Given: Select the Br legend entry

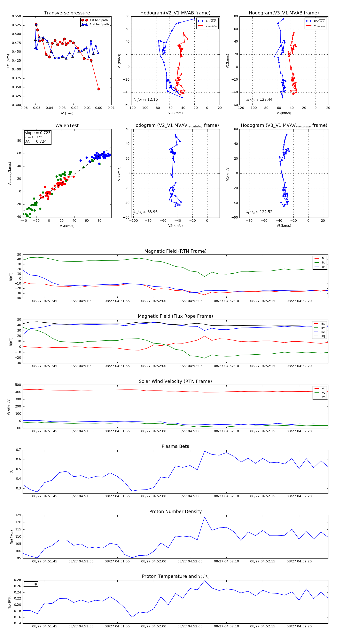Looking at the screenshot, I should tap(320, 259).
